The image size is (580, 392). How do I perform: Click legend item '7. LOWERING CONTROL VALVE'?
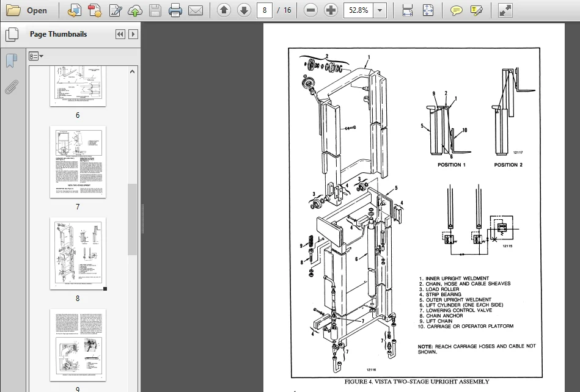click(x=455, y=310)
